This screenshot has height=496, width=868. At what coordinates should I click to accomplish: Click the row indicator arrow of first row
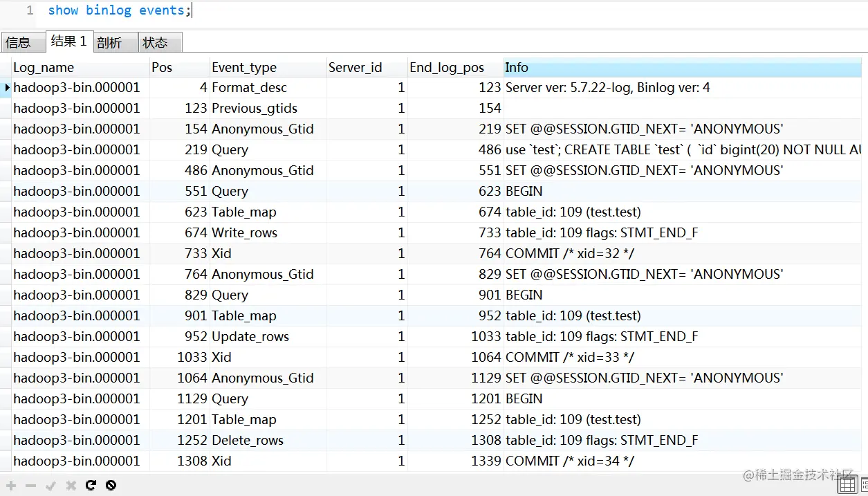[6, 88]
